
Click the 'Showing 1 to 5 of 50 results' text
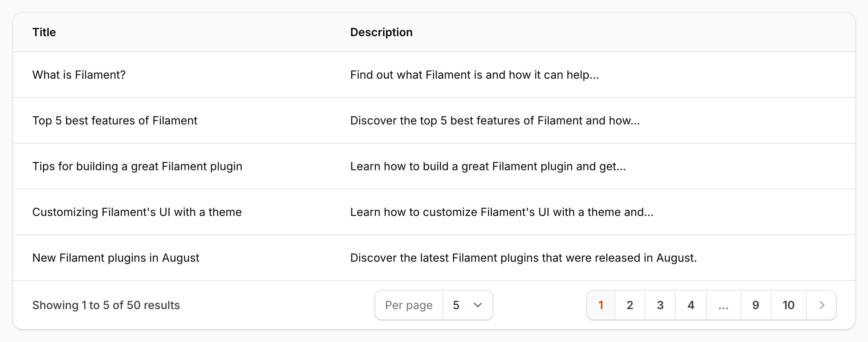click(x=106, y=305)
